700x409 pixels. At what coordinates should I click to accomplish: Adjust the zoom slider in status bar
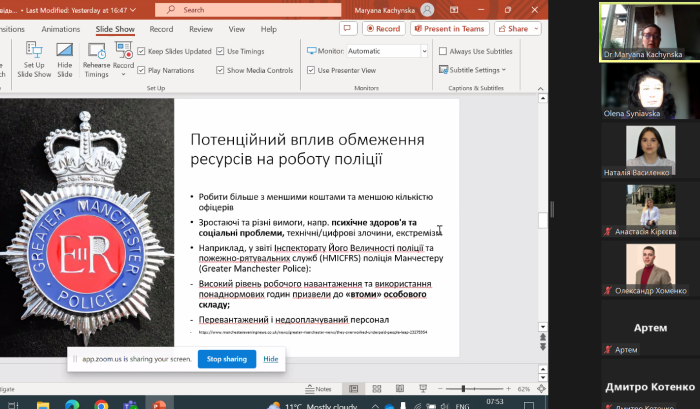[461, 388]
